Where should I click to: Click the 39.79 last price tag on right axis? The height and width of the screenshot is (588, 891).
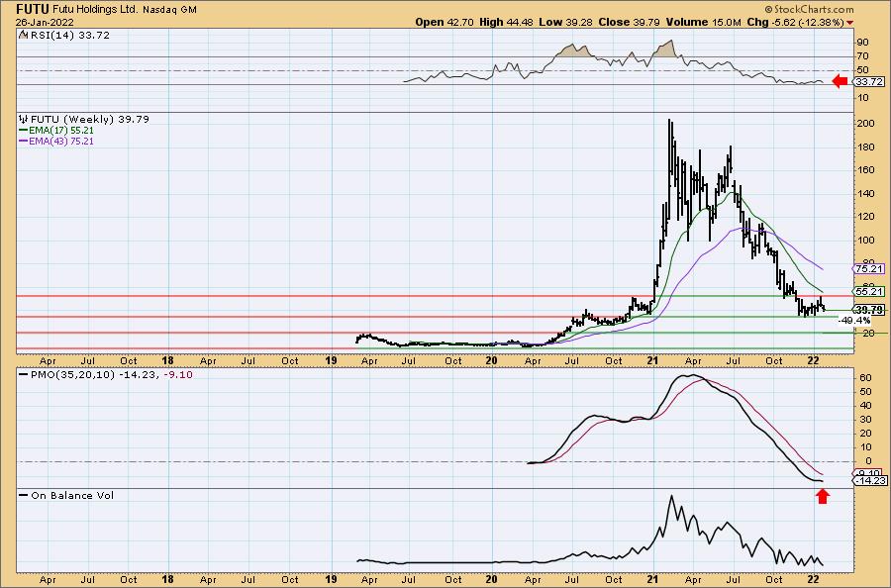pyautogui.click(x=870, y=310)
